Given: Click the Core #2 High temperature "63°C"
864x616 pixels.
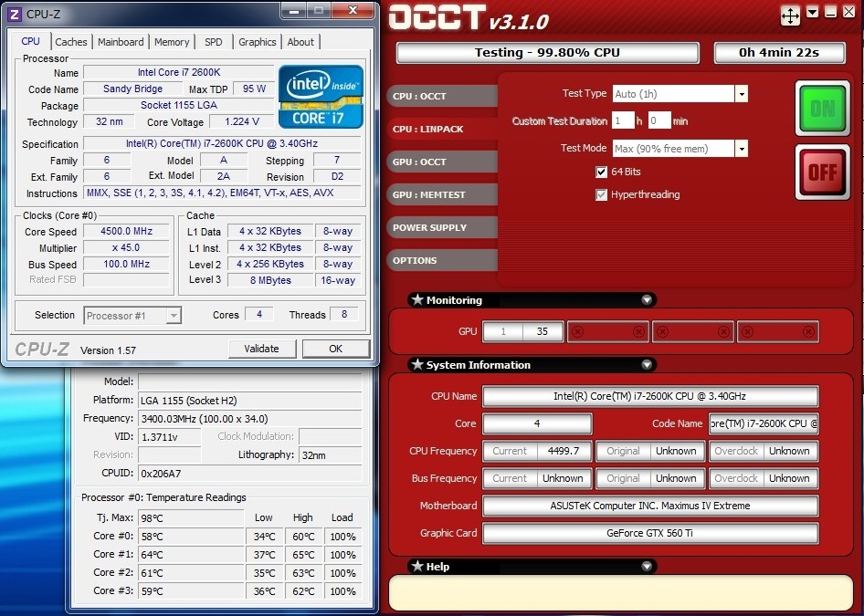Looking at the screenshot, I should pos(303,573).
